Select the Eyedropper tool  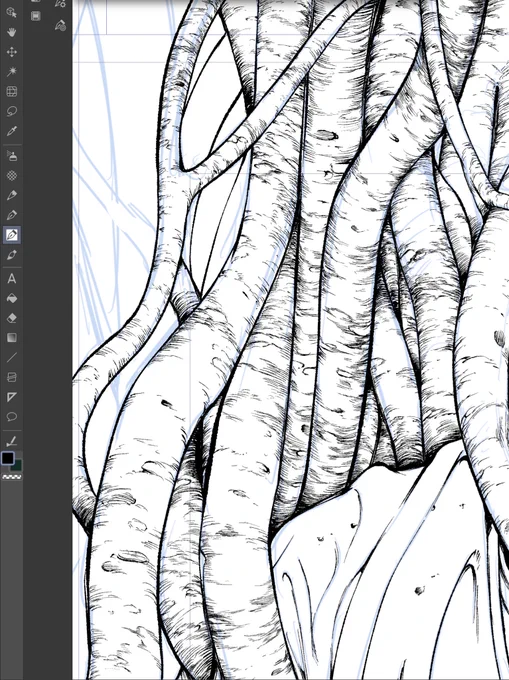(12, 131)
